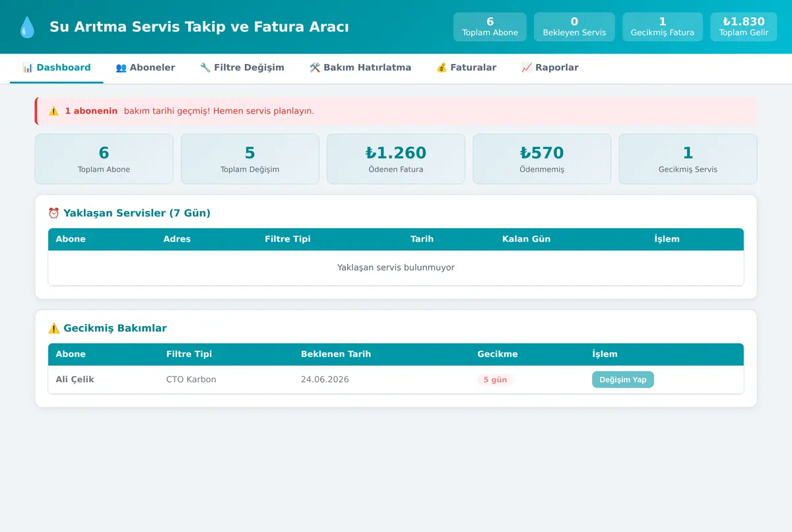
Task: Click the warning icon beside Gecikmiş Bakımlar
Action: click(x=54, y=328)
